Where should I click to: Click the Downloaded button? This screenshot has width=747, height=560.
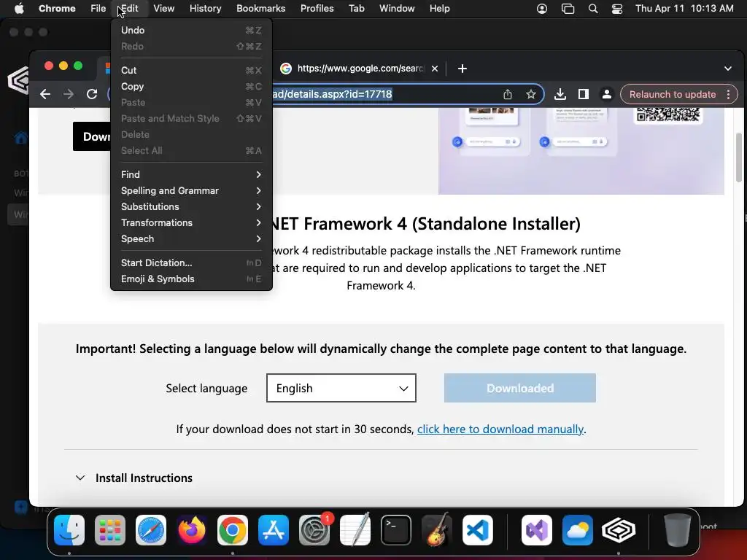[519, 388]
